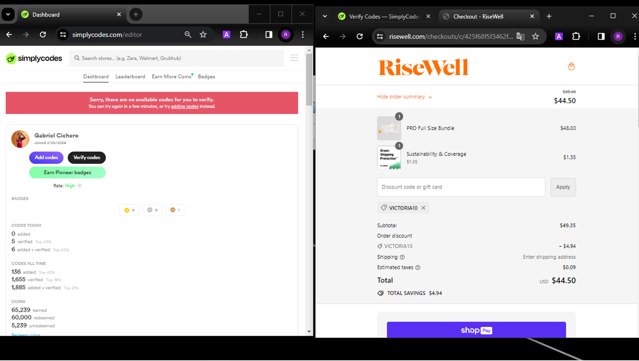
Task: Click the zoom magnifier icon in SimplyCodes address bar
Action: (187, 35)
